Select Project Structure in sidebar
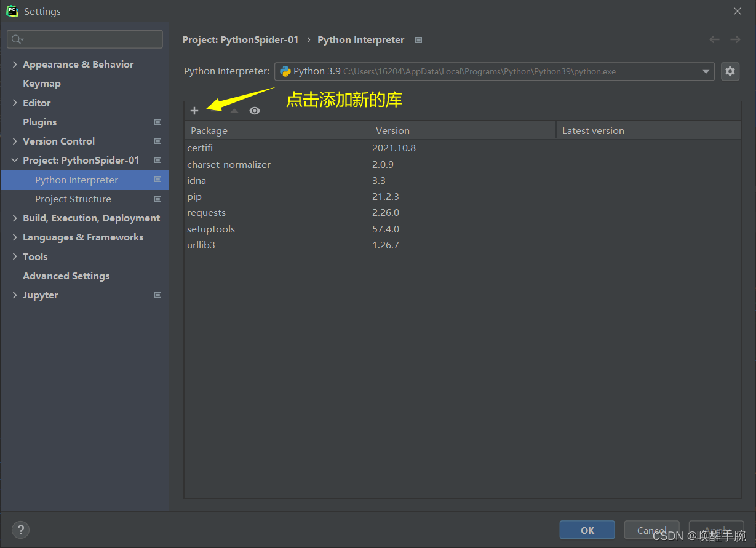 pyautogui.click(x=73, y=199)
